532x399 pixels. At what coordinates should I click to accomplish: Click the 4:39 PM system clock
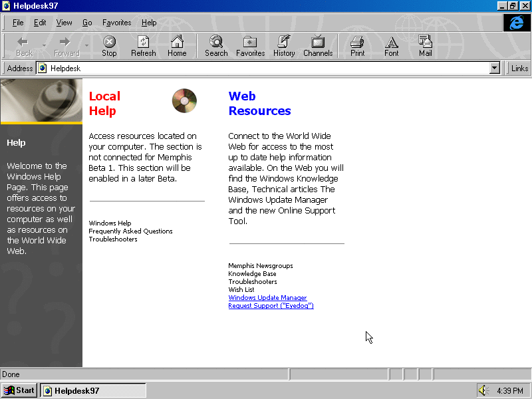tap(510, 391)
